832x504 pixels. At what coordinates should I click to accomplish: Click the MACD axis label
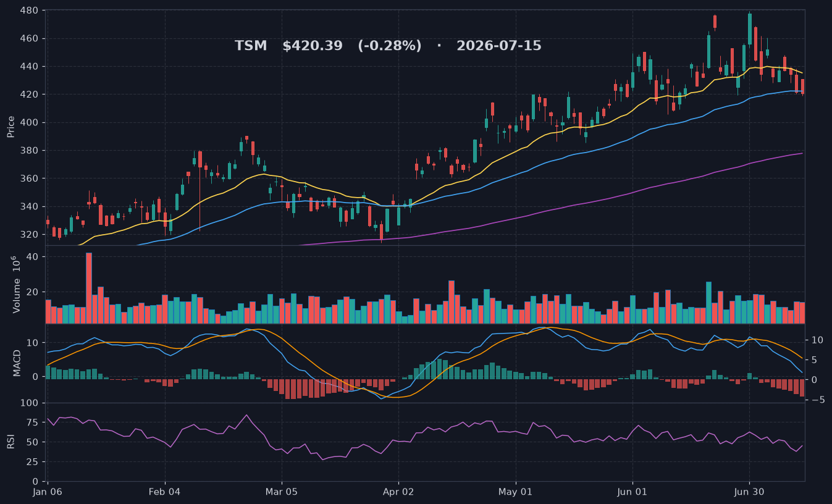pos(17,363)
